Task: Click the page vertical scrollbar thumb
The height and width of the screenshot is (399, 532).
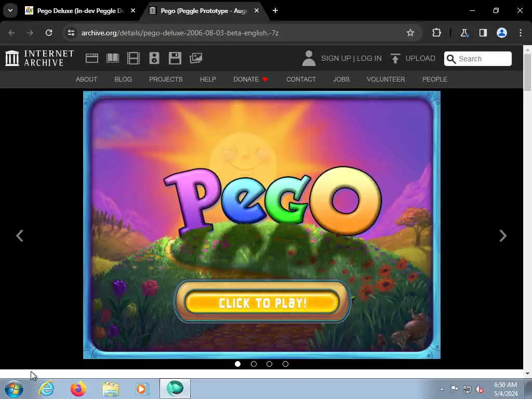Action: (527, 72)
